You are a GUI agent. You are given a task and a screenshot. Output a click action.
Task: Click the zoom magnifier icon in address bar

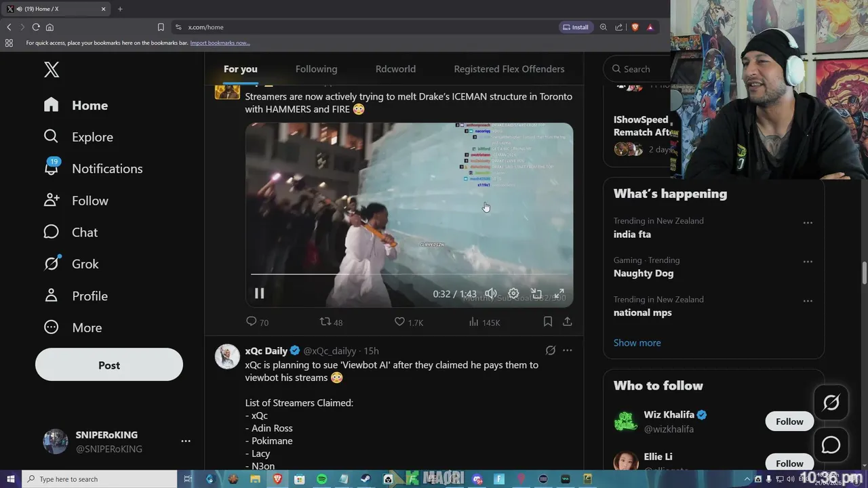[x=604, y=27]
